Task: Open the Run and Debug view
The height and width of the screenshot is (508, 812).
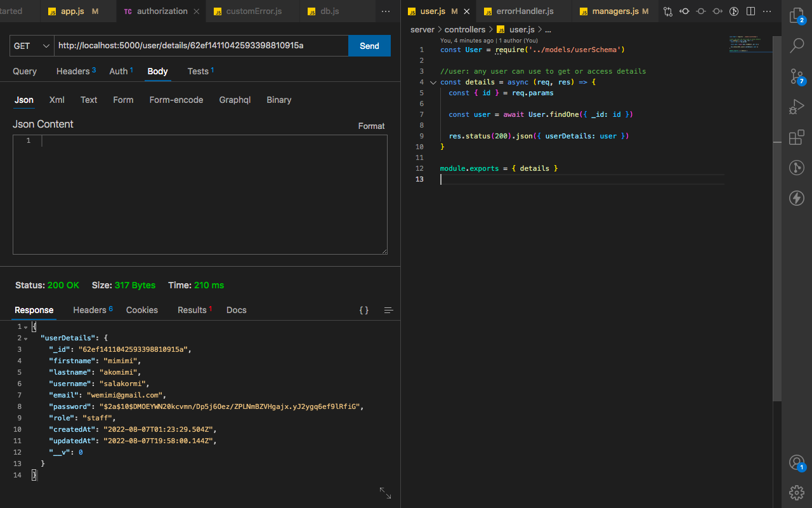Action: (797, 107)
